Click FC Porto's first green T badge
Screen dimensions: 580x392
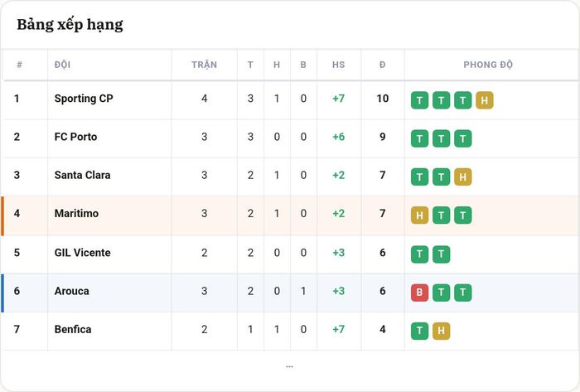(419, 138)
